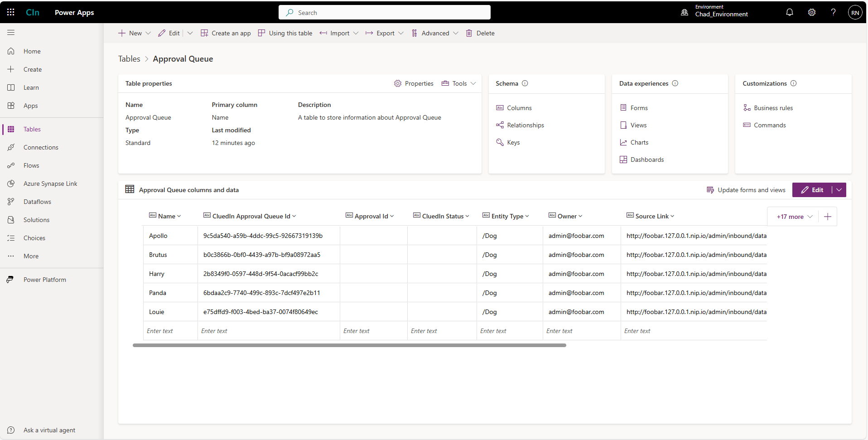This screenshot has width=868, height=440.
Task: Open Business rules under Customizations
Action: tap(768, 108)
